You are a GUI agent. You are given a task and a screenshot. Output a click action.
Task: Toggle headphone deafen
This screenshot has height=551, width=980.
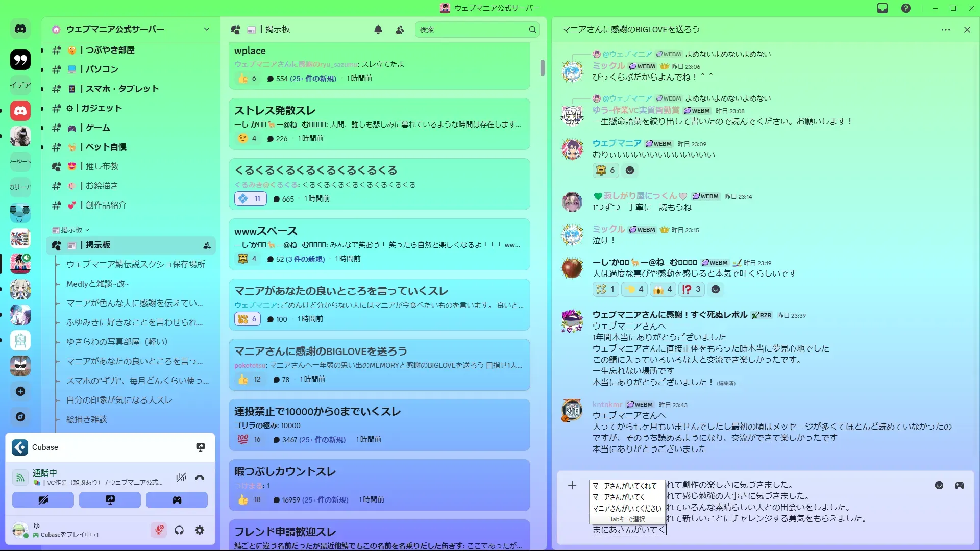[179, 531]
